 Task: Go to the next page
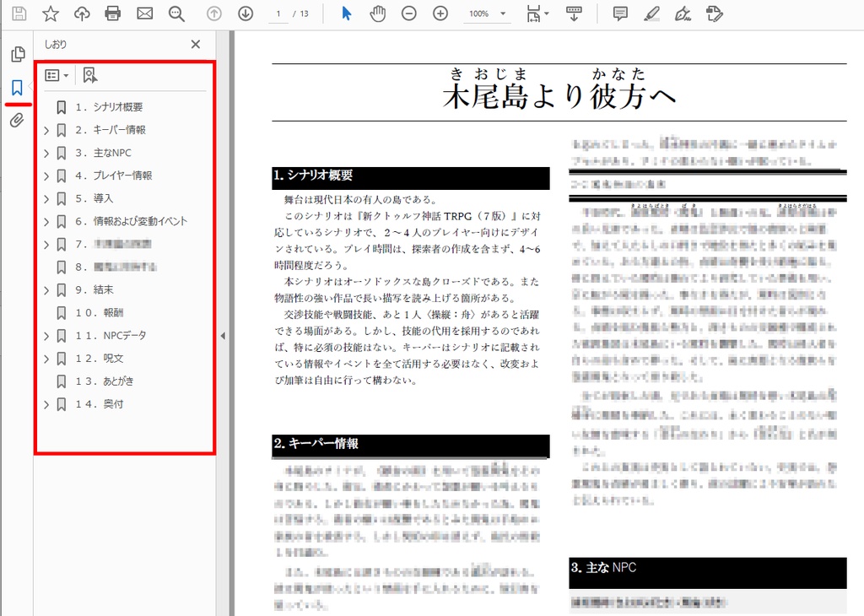246,14
